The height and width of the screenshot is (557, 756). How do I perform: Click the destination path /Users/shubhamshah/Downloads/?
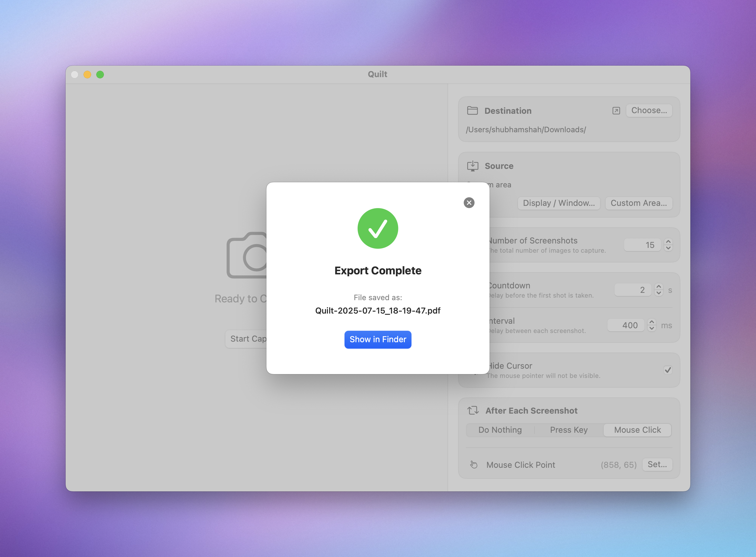pos(526,129)
